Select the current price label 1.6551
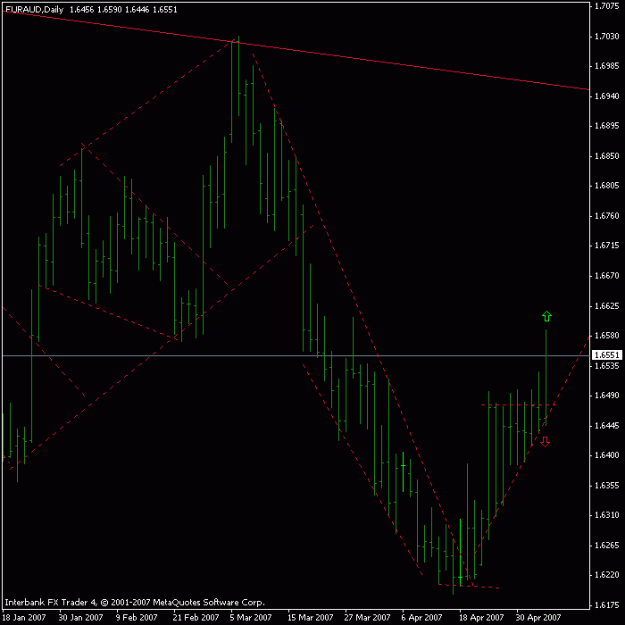This screenshot has width=625, height=625. click(607, 355)
